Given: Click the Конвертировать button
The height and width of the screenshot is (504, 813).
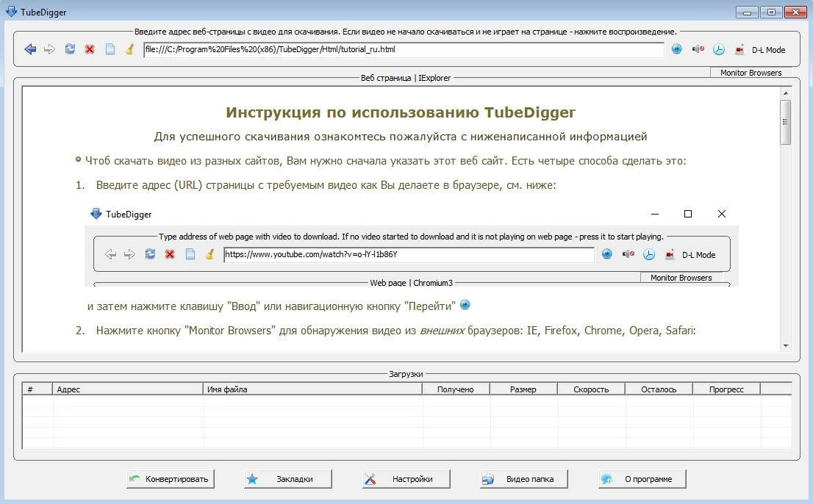Looking at the screenshot, I should 171,479.
